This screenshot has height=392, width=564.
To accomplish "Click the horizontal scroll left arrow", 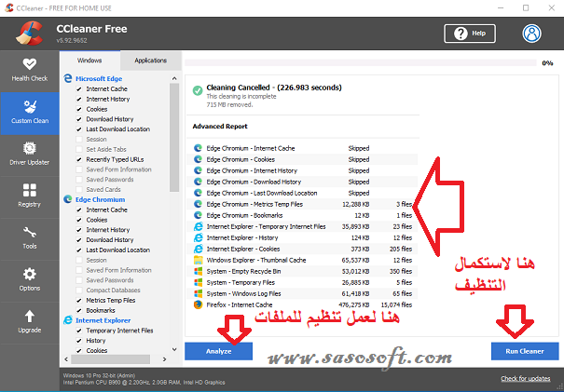I will (66, 358).
